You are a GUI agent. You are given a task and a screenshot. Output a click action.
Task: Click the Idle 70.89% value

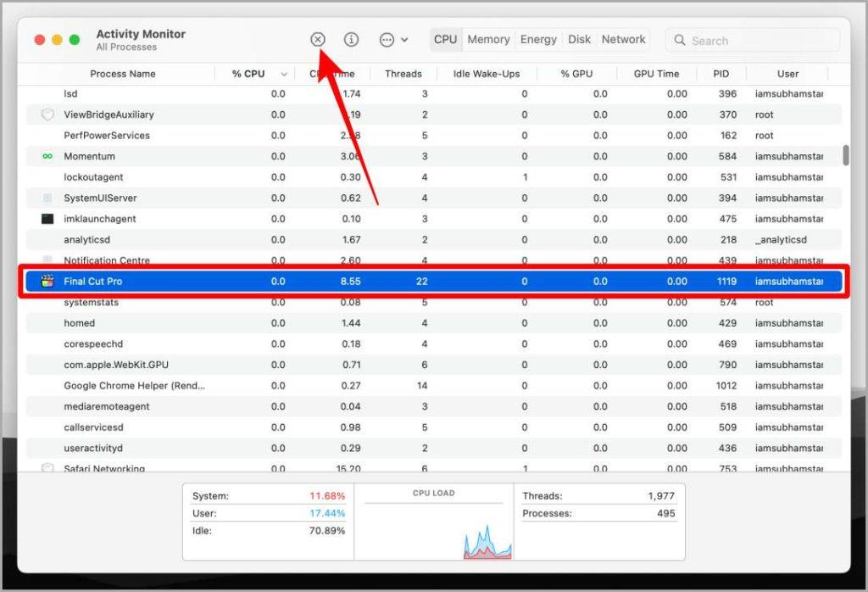point(326,531)
